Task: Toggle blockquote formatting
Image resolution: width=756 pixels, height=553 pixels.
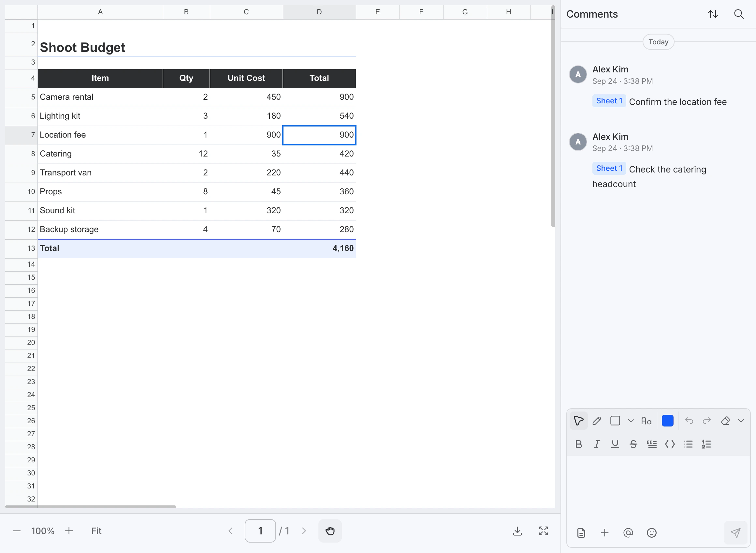Action: click(x=652, y=444)
